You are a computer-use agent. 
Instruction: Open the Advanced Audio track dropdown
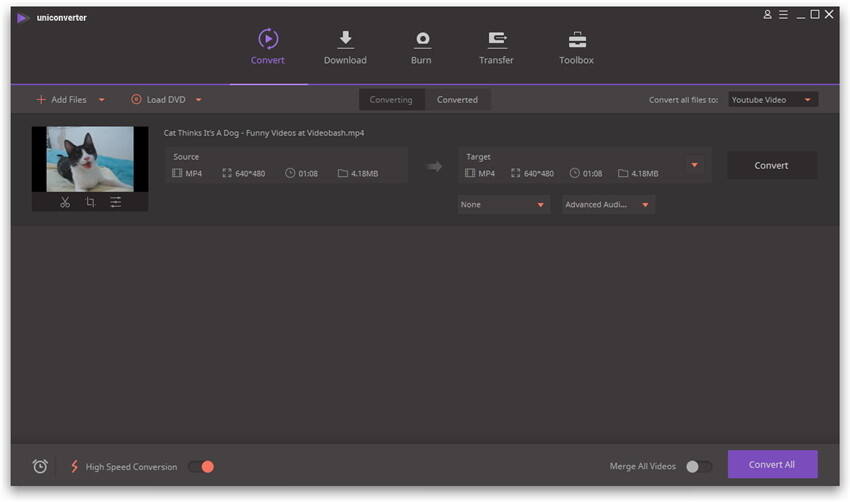coord(608,204)
